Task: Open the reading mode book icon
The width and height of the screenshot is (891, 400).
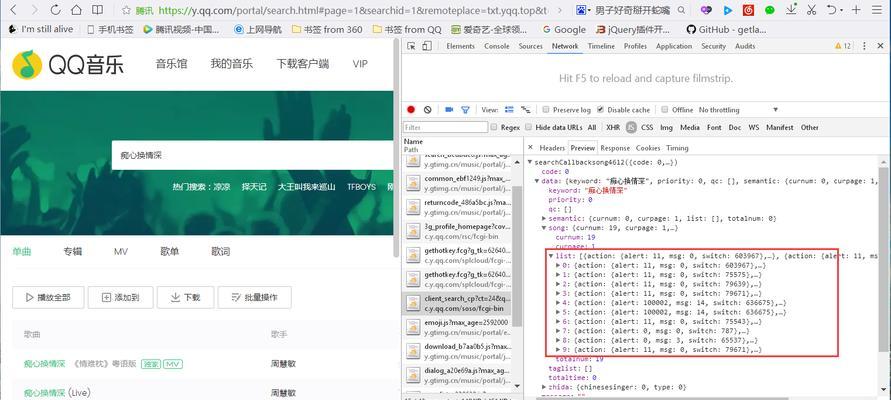Action: [97, 10]
